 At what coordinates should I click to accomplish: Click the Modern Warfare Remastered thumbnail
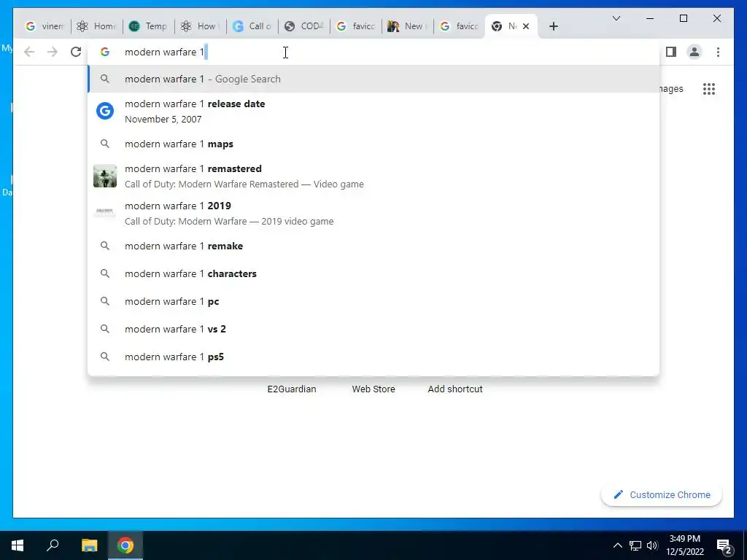[105, 176]
